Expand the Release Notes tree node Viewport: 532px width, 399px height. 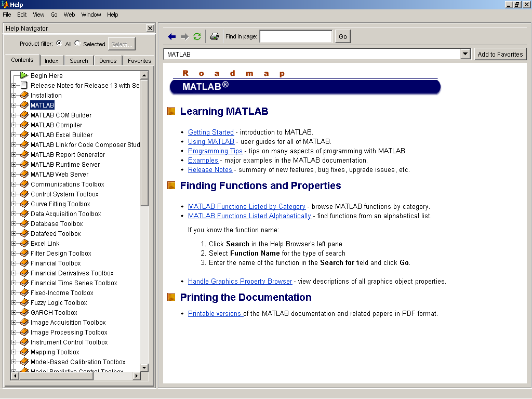14,86
